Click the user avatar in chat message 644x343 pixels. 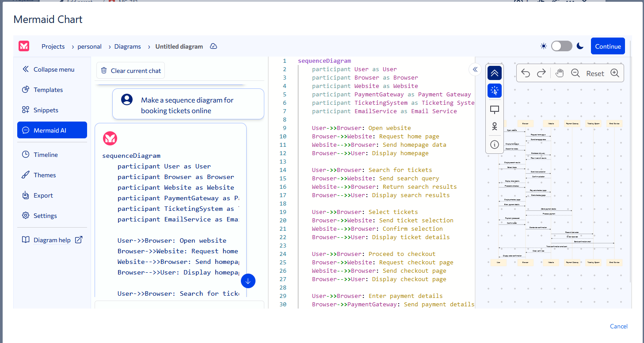click(127, 99)
